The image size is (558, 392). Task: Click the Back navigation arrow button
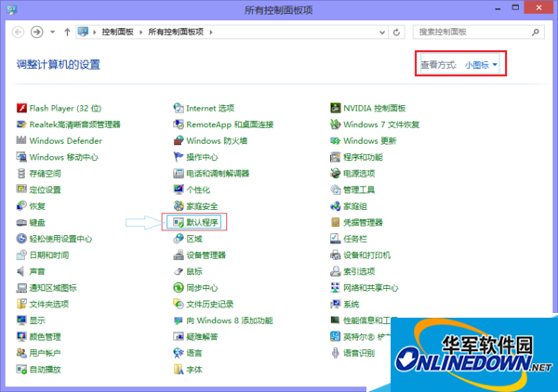point(17,32)
